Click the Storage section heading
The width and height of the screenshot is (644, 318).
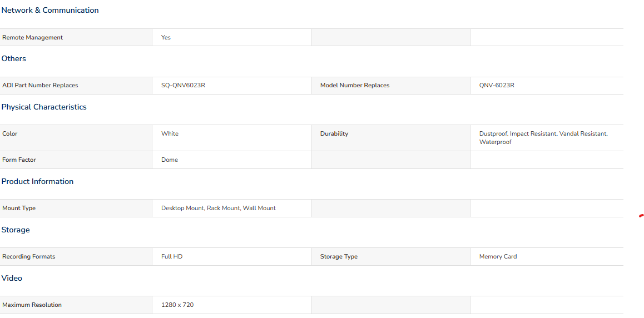click(x=16, y=230)
